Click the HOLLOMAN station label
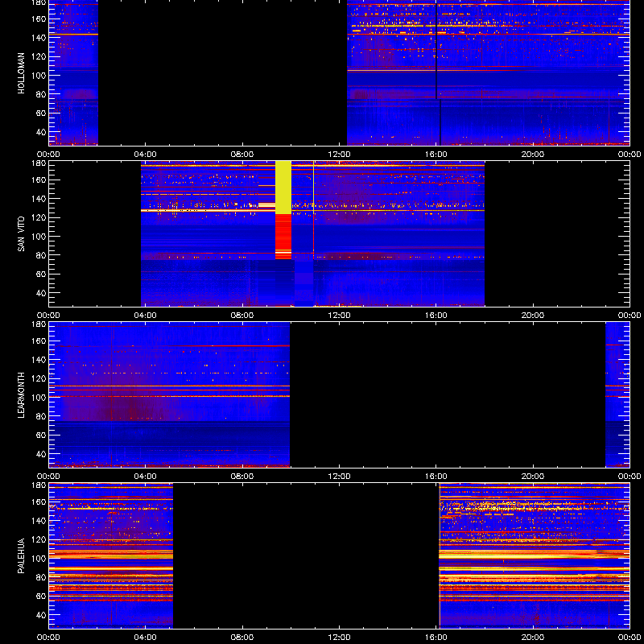644x644 pixels. (x=21, y=73)
